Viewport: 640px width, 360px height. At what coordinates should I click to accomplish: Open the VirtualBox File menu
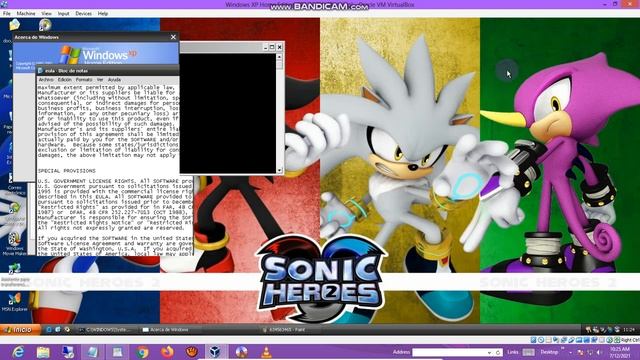pos(7,13)
